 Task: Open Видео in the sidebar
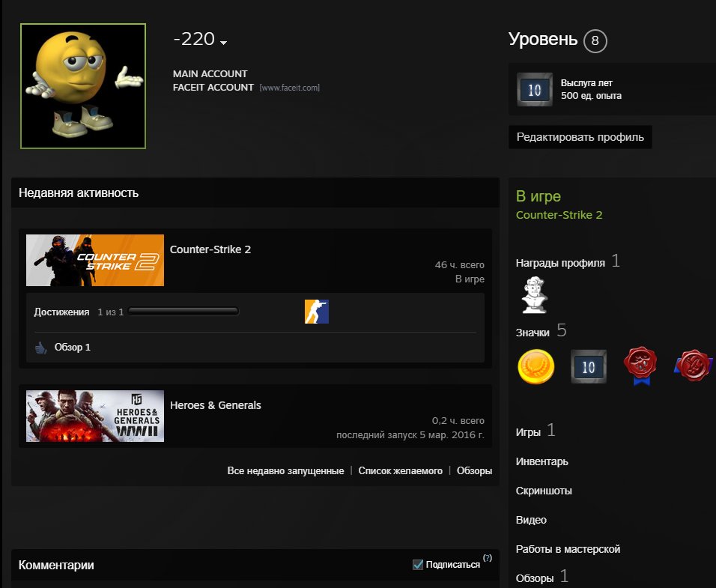pyautogui.click(x=531, y=520)
